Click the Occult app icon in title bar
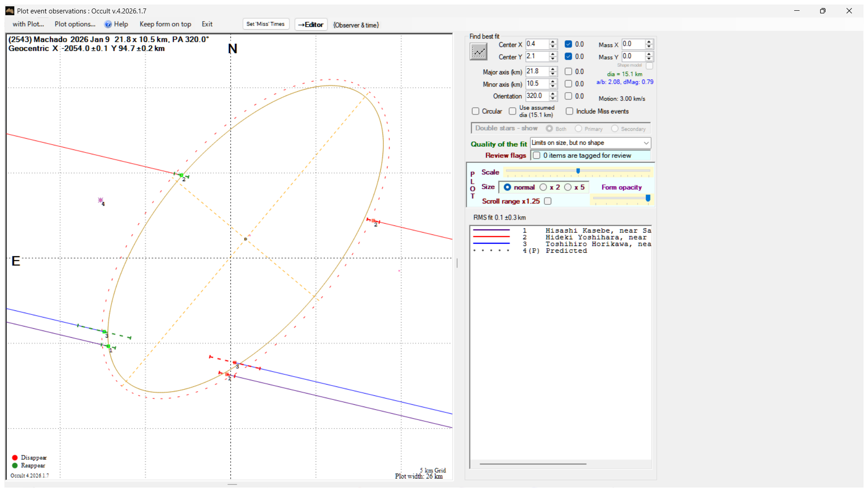The height and width of the screenshot is (492, 868). point(10,11)
